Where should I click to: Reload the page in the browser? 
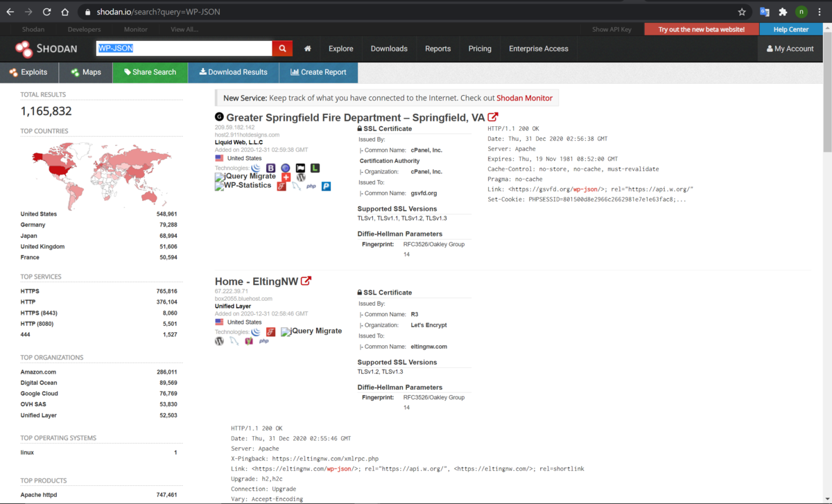click(46, 12)
